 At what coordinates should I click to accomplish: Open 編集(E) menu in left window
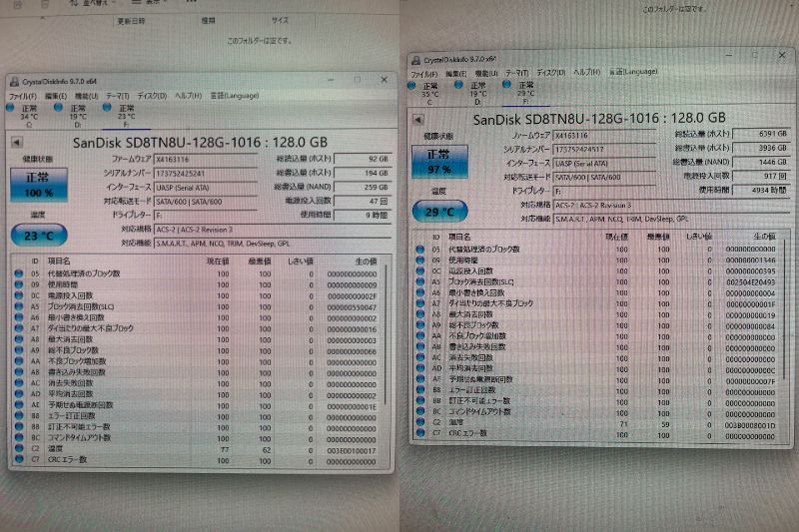(56, 96)
